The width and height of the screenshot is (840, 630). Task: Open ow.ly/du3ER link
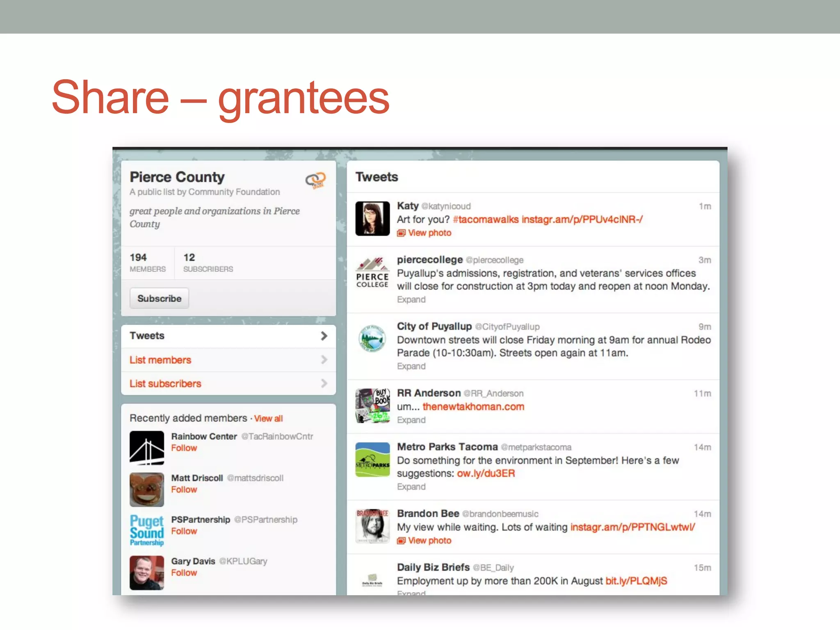tap(486, 473)
